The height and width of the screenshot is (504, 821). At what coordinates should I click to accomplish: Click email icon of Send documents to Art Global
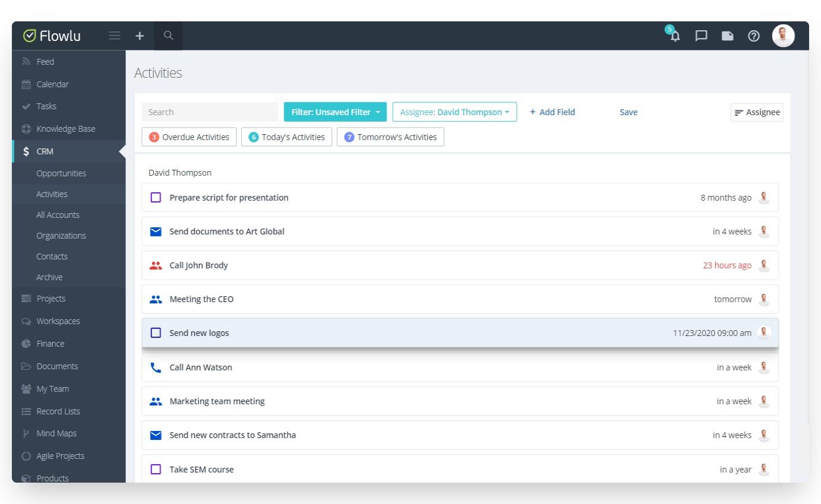tap(156, 232)
